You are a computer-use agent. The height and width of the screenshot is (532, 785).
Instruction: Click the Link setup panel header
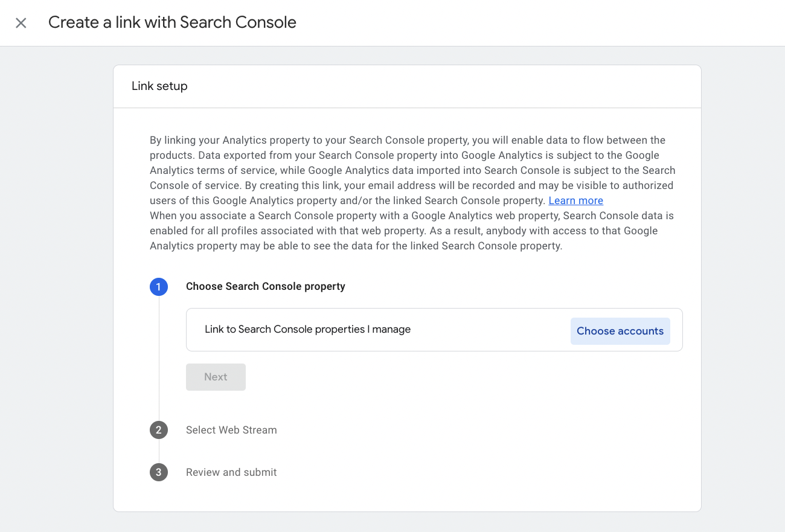point(159,86)
